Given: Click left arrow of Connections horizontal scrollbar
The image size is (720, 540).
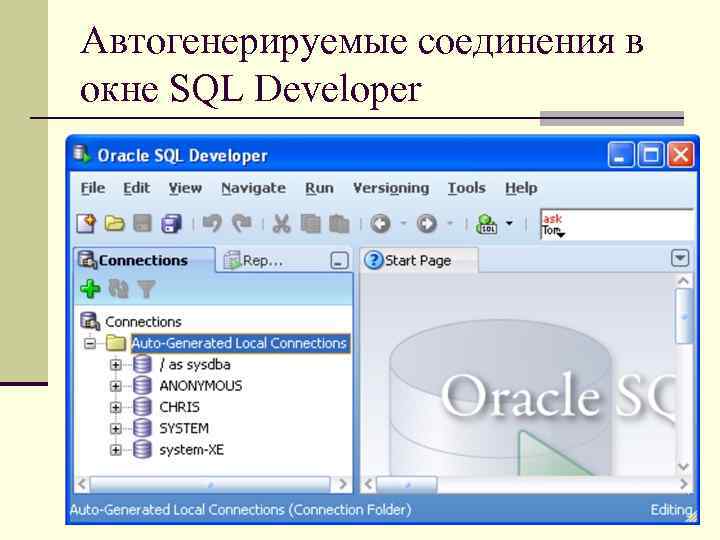Looking at the screenshot, I should [x=82, y=484].
